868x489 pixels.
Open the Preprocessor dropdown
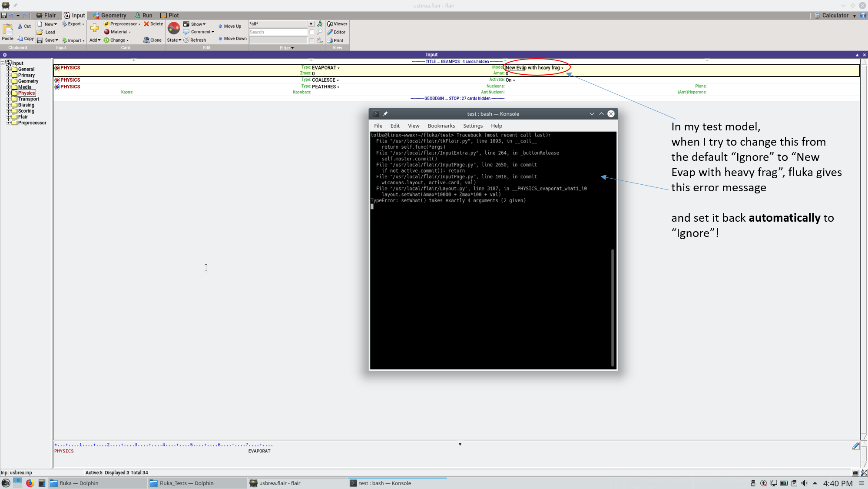click(122, 24)
